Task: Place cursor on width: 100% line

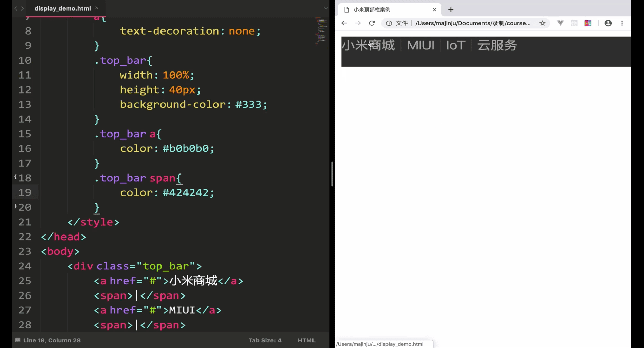Action: [x=157, y=75]
